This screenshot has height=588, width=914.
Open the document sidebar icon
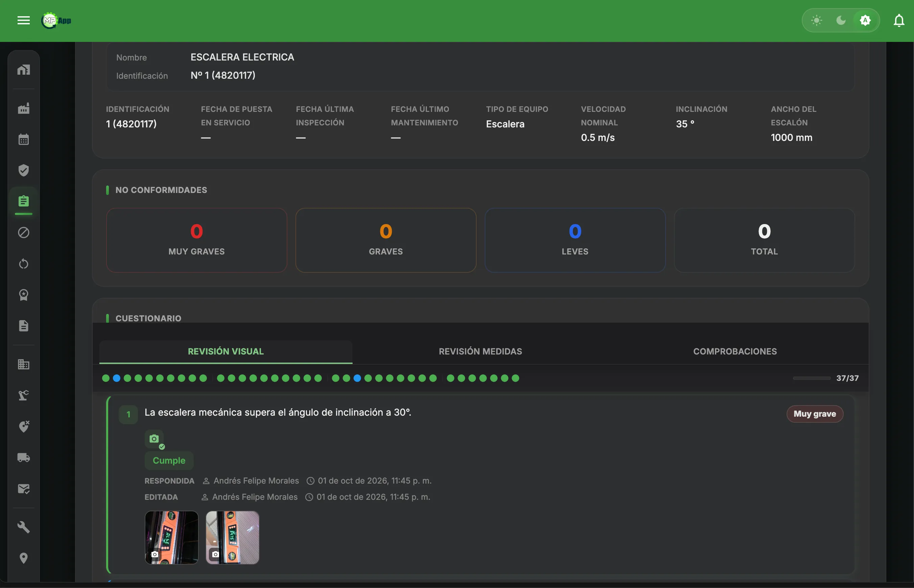24,326
